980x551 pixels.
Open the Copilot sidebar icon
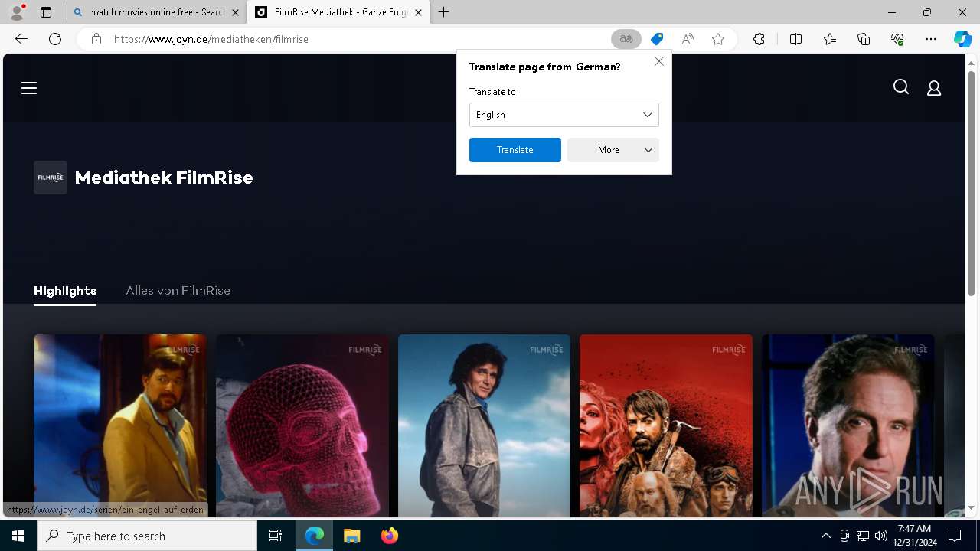[962, 39]
